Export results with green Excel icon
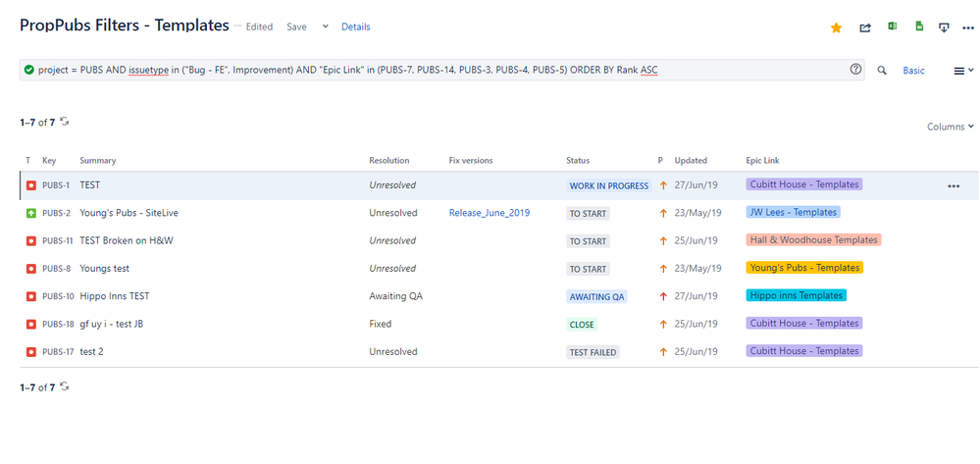This screenshot has width=980, height=464. pyautogui.click(x=893, y=26)
